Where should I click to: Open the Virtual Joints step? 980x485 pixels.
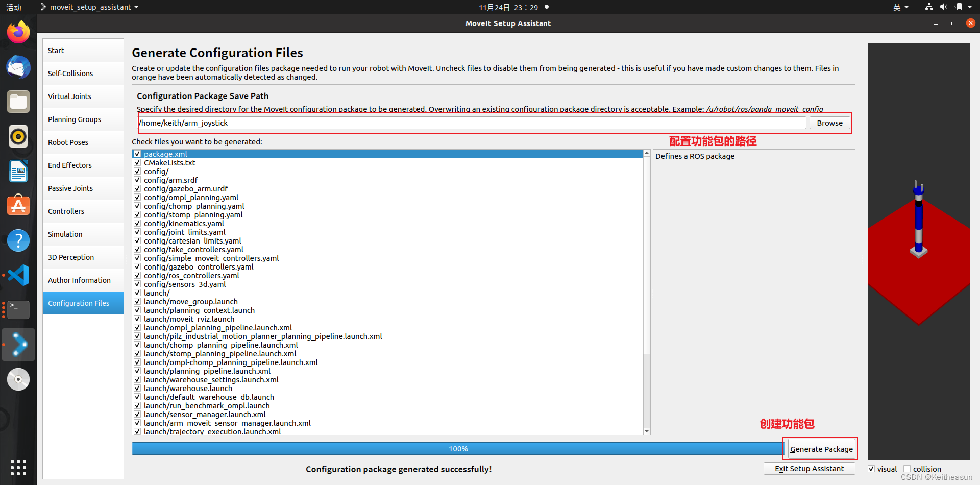(83, 96)
